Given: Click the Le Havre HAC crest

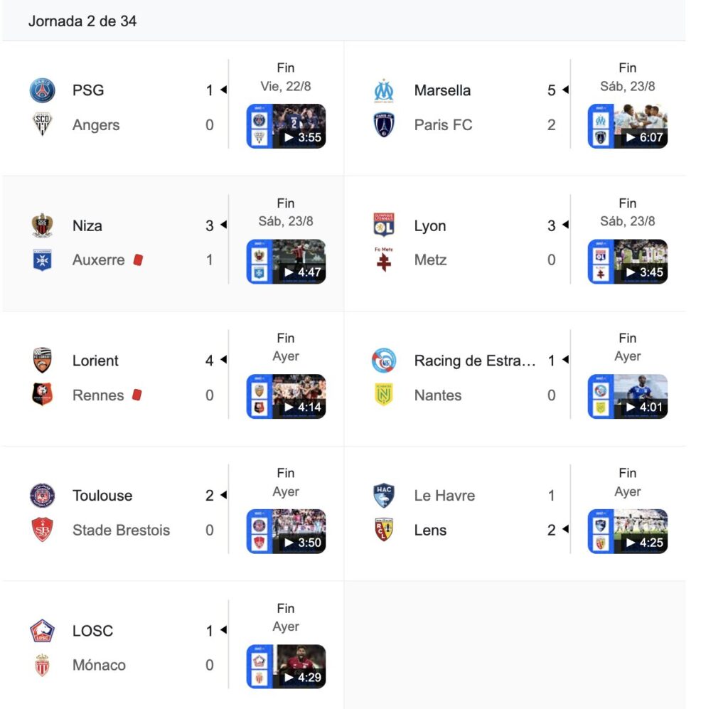Looking at the screenshot, I should (x=384, y=496).
